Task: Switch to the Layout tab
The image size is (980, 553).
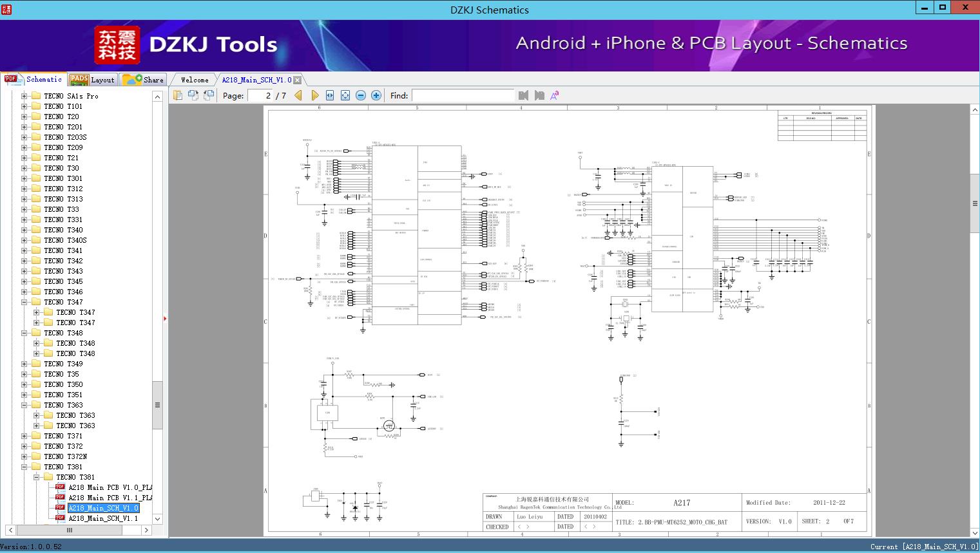Action: (92, 80)
